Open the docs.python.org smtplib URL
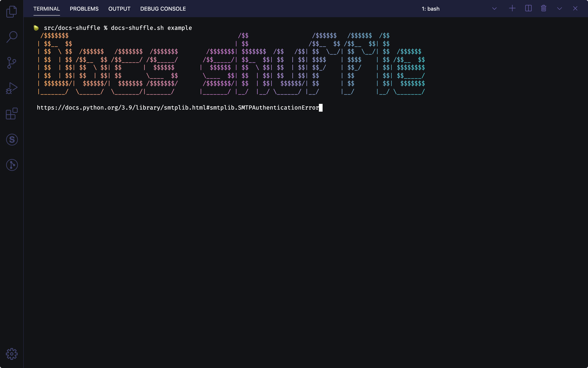 tap(178, 108)
